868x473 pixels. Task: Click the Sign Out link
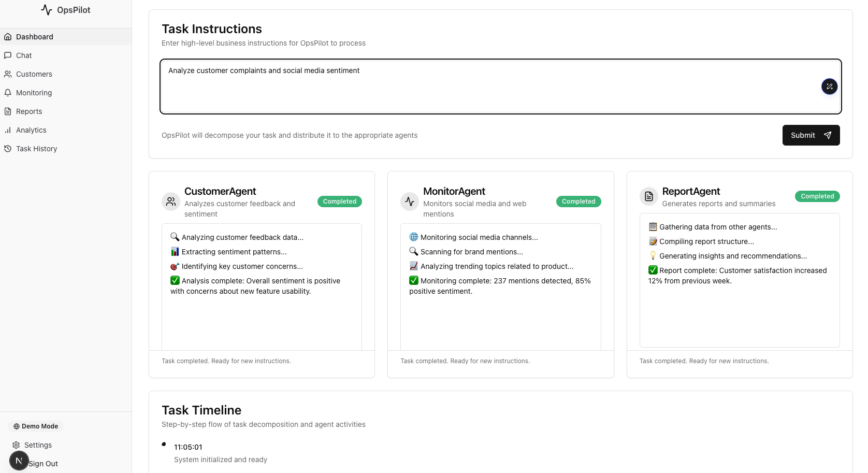pyautogui.click(x=44, y=464)
